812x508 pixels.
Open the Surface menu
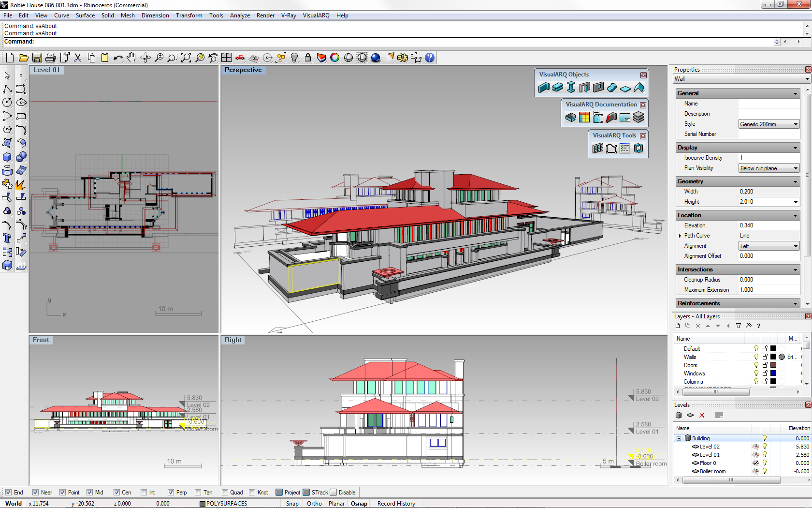[85, 15]
